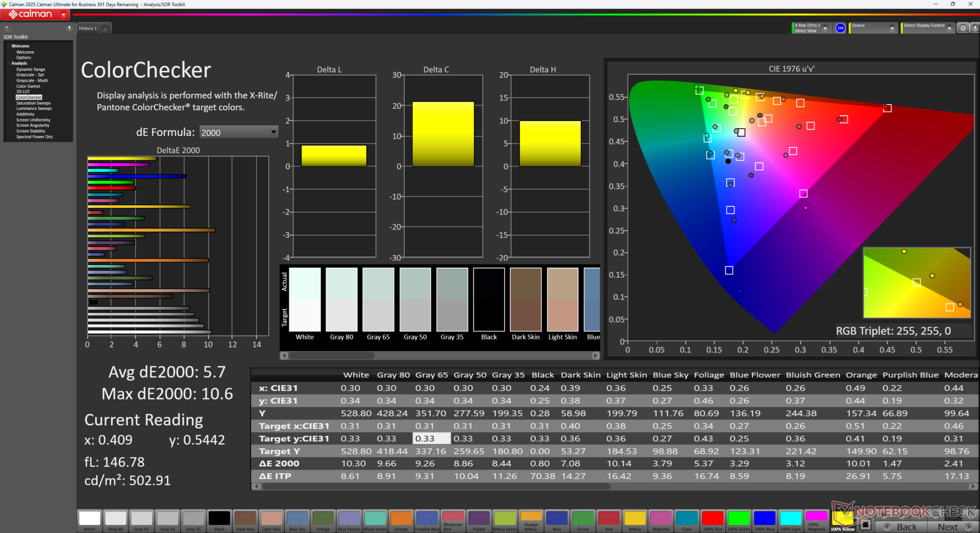This screenshot has height=533, width=980.
Task: Select the Moderate Red patch button
Action: tap(453, 521)
